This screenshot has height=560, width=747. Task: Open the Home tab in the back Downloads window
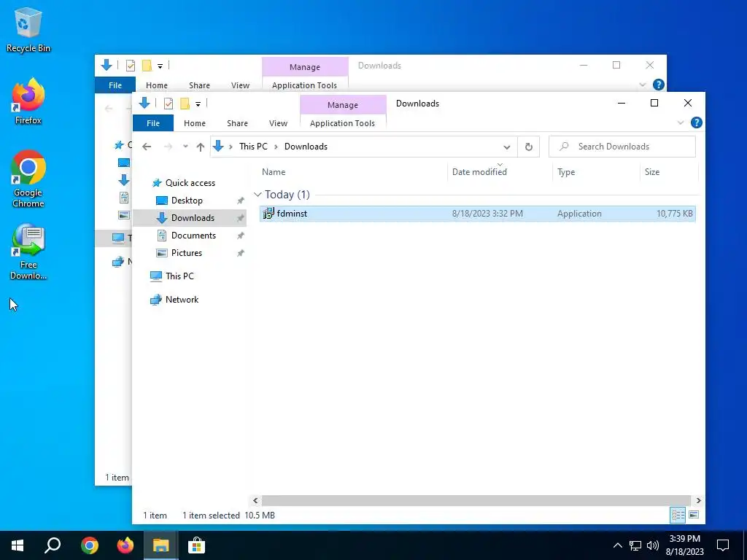(157, 85)
